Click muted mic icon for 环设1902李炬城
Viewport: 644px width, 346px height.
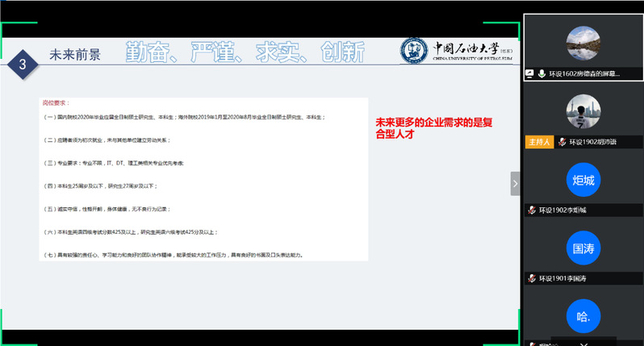(531, 210)
